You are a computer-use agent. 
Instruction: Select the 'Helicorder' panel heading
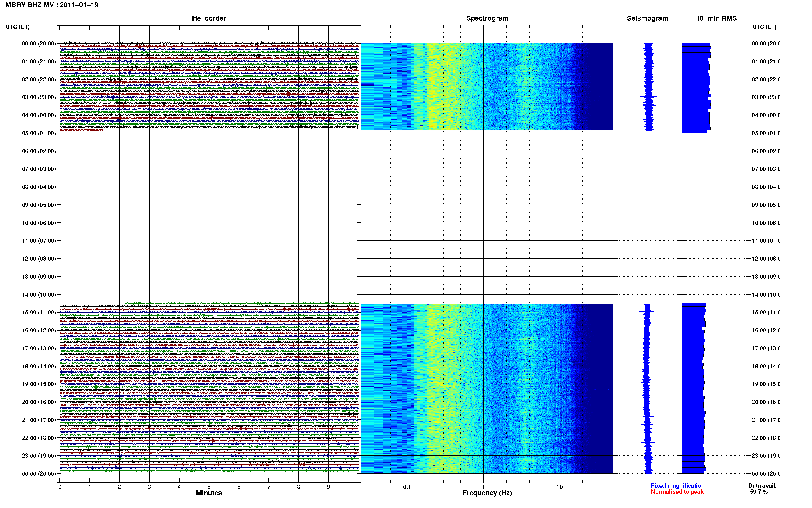click(209, 18)
